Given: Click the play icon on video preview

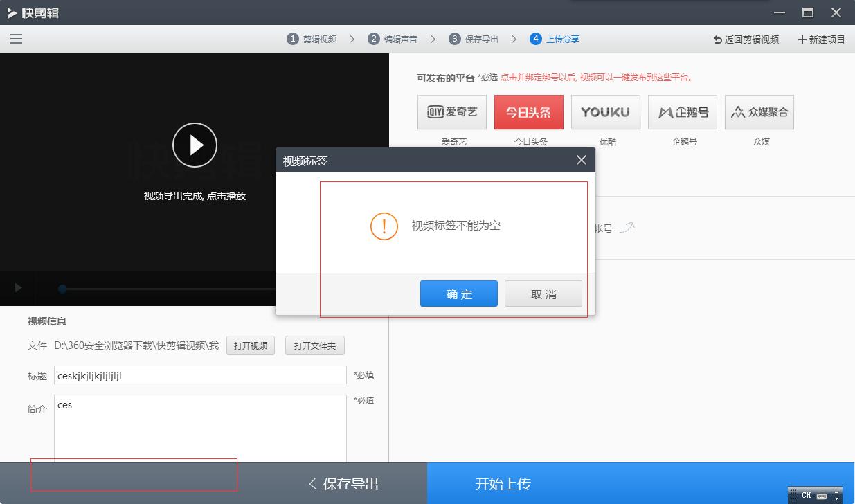Looking at the screenshot, I should [x=195, y=145].
